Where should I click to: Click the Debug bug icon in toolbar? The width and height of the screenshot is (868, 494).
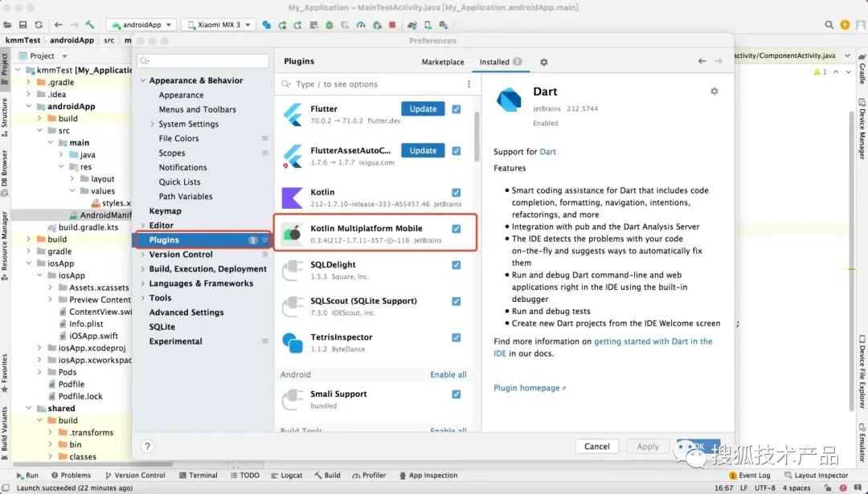330,25
